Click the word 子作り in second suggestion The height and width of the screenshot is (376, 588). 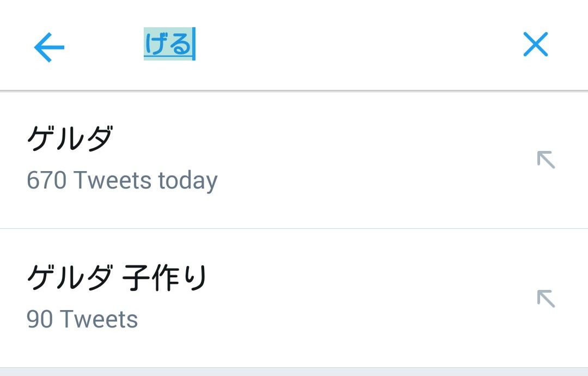(164, 278)
